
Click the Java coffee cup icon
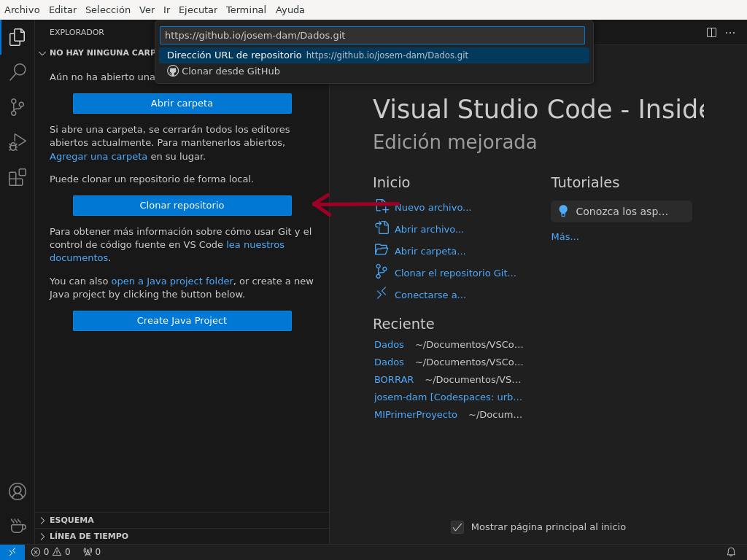(18, 526)
